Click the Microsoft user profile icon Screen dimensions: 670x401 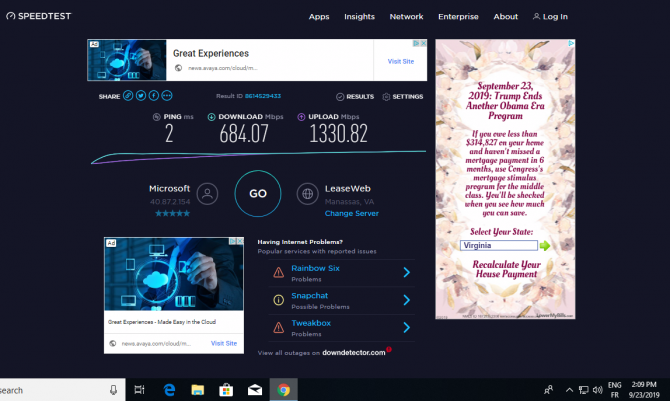(207, 194)
